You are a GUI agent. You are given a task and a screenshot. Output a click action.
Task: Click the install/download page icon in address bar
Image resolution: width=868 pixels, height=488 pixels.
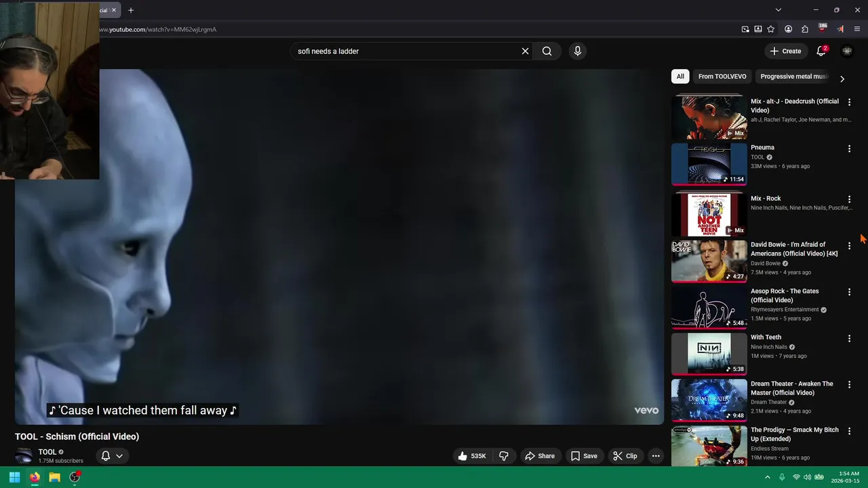tap(758, 29)
